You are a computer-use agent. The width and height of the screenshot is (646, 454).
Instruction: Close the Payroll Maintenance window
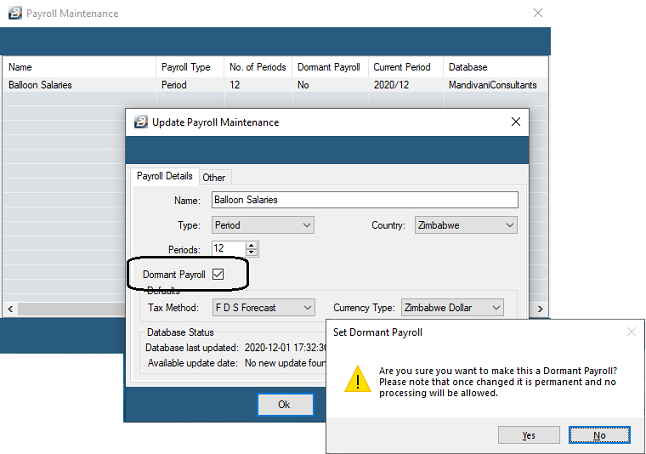[x=538, y=13]
